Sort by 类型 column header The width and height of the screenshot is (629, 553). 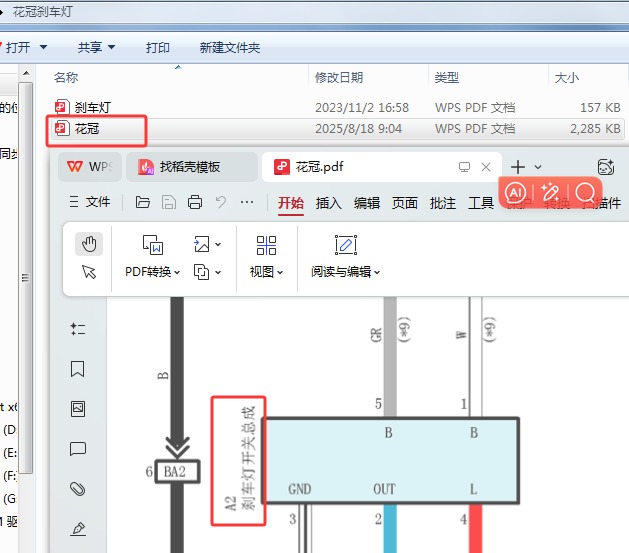pyautogui.click(x=446, y=77)
